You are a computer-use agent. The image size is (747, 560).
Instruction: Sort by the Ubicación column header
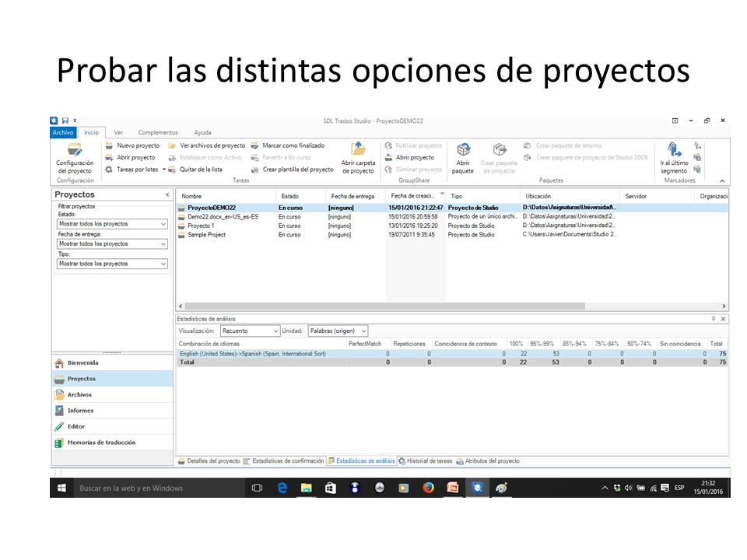(x=570, y=196)
